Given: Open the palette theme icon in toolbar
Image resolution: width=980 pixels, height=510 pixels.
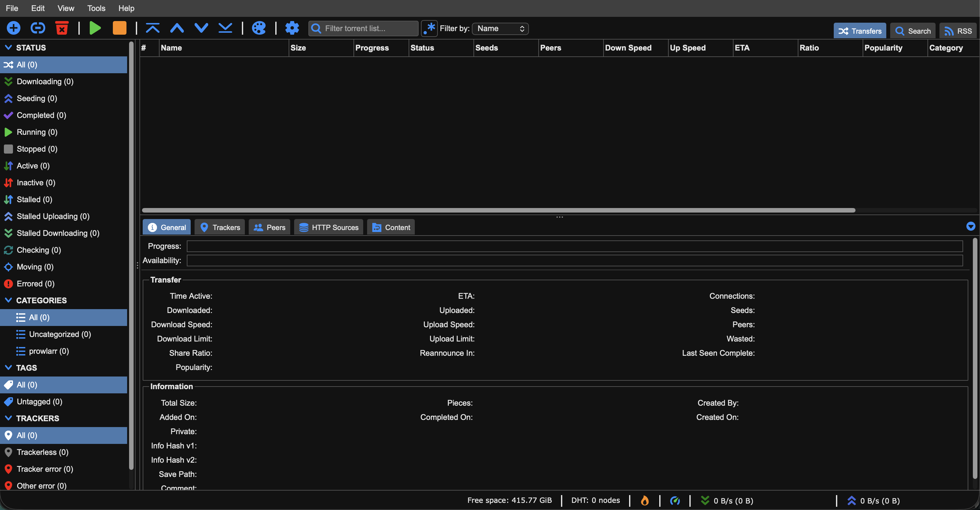Looking at the screenshot, I should (259, 28).
